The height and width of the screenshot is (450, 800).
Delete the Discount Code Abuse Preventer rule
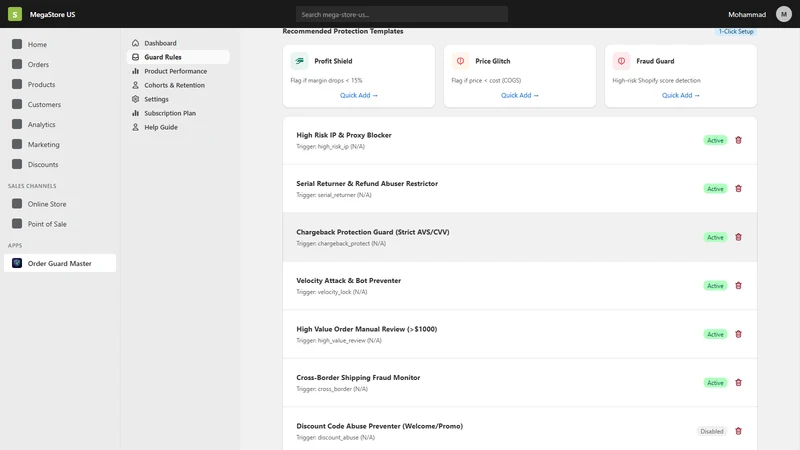738,431
